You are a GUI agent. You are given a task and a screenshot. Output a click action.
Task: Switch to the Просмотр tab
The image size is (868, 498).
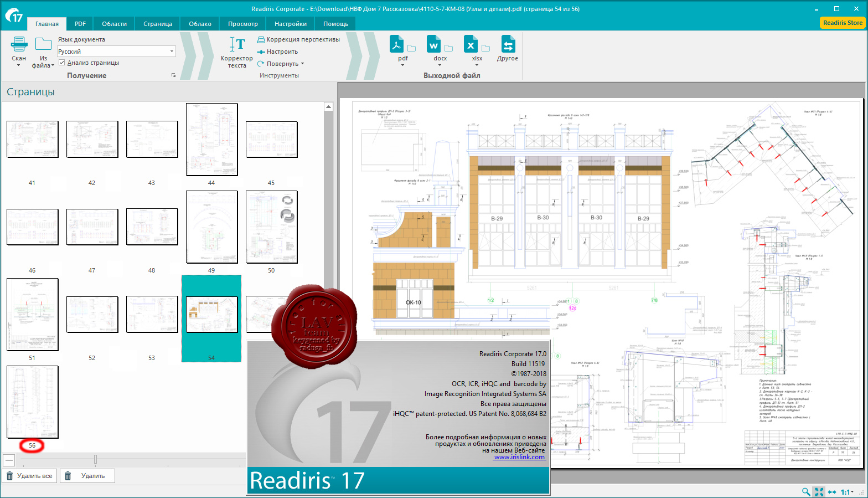coord(243,24)
